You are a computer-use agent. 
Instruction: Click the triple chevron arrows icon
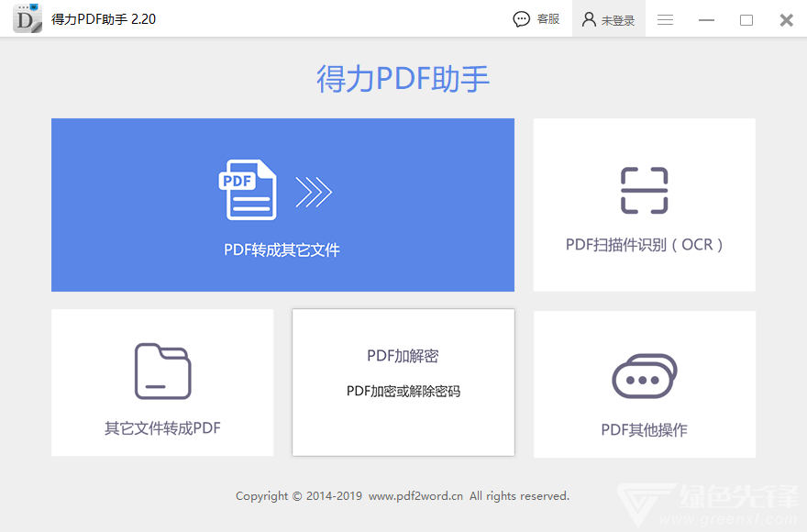pyautogui.click(x=314, y=192)
